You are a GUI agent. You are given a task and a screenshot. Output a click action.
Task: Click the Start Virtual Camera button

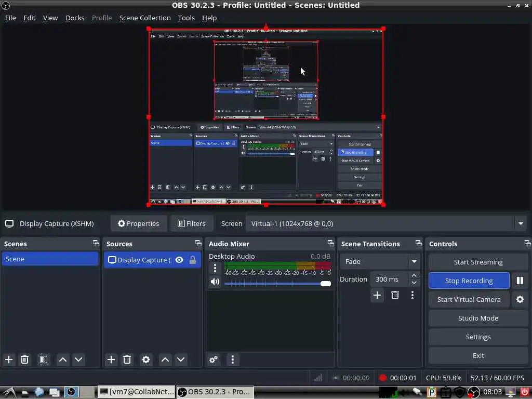tap(469, 299)
